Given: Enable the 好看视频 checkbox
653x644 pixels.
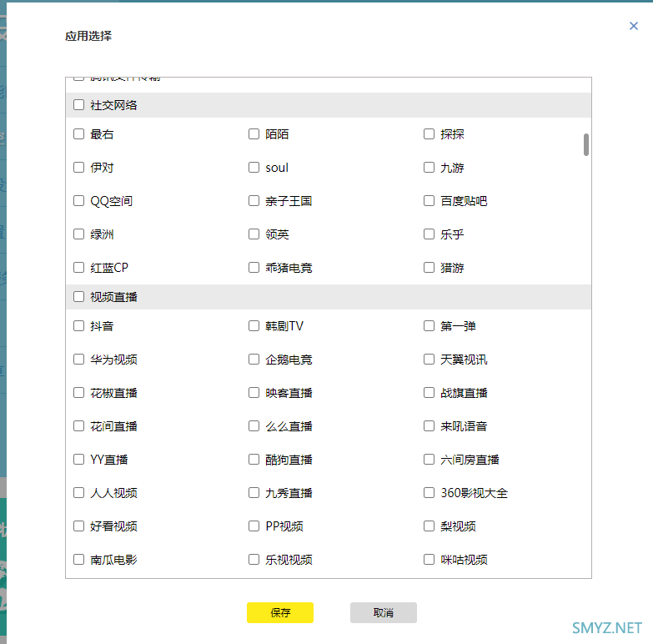Looking at the screenshot, I should click(x=78, y=526).
